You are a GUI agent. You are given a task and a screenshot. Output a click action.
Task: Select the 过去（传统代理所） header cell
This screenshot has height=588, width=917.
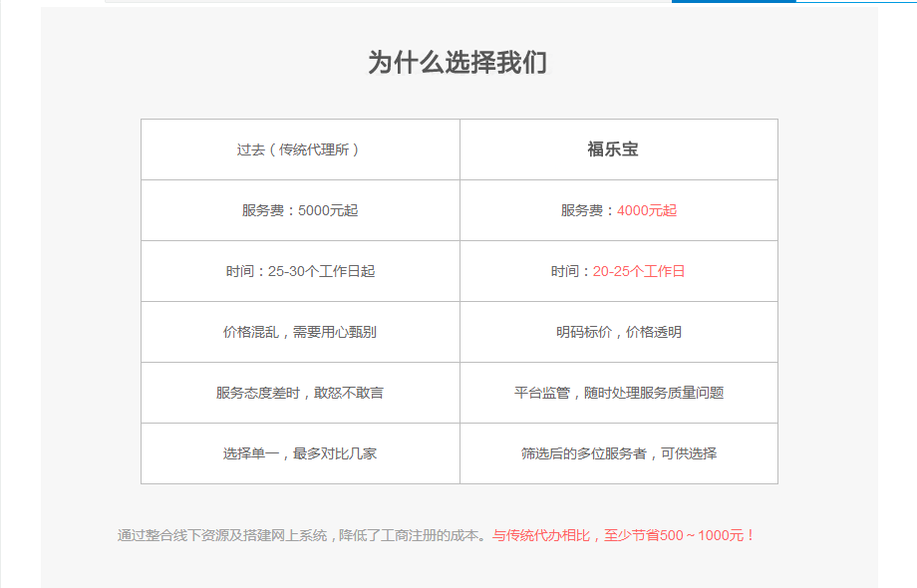300,149
